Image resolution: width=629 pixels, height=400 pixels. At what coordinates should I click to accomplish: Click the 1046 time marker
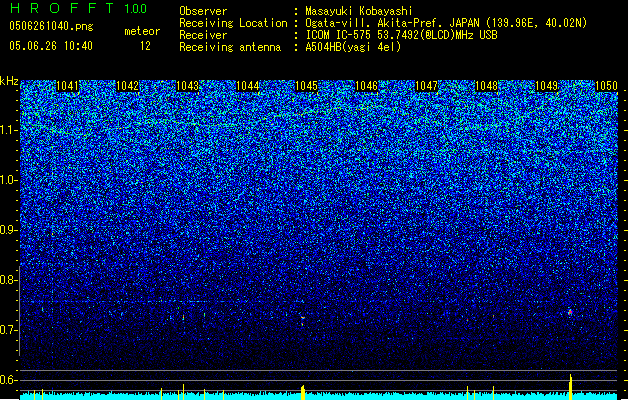[367, 86]
